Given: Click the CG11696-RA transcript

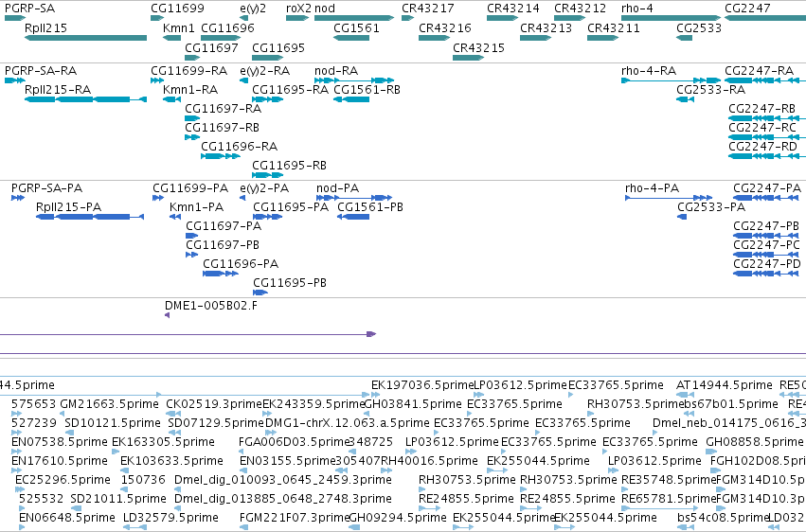Looking at the screenshot, I should point(221,156).
